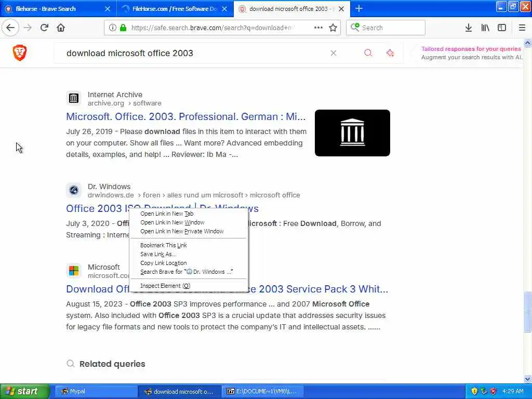Open the Library icon
Viewport: 532px width, 399px height.
485,28
